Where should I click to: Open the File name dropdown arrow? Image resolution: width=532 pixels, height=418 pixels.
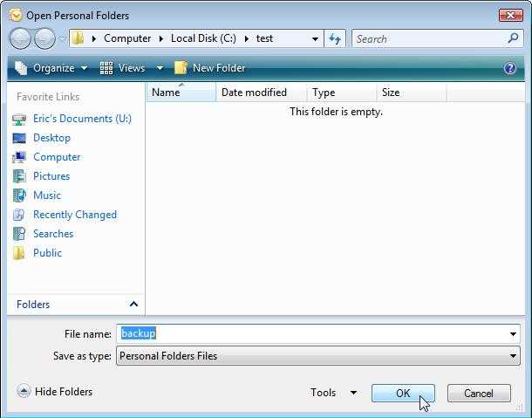click(x=513, y=334)
